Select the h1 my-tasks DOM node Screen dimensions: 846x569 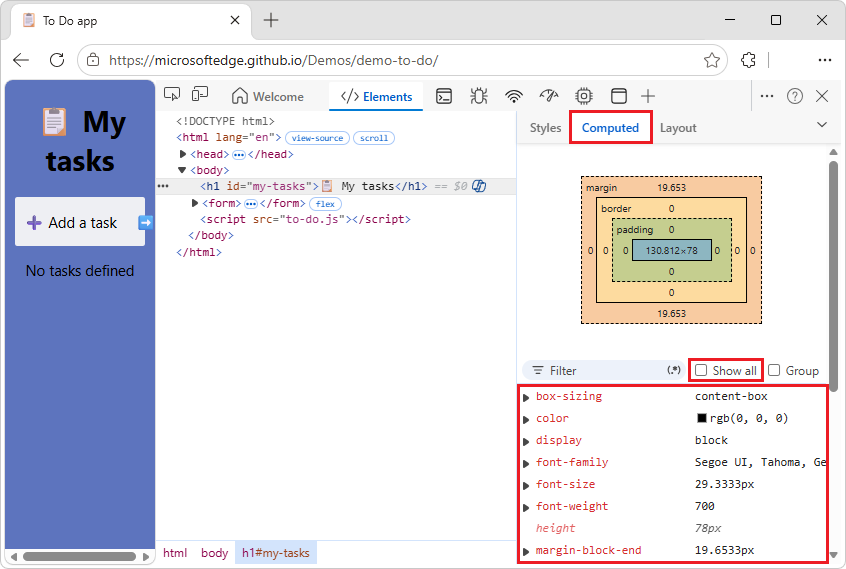coord(313,186)
